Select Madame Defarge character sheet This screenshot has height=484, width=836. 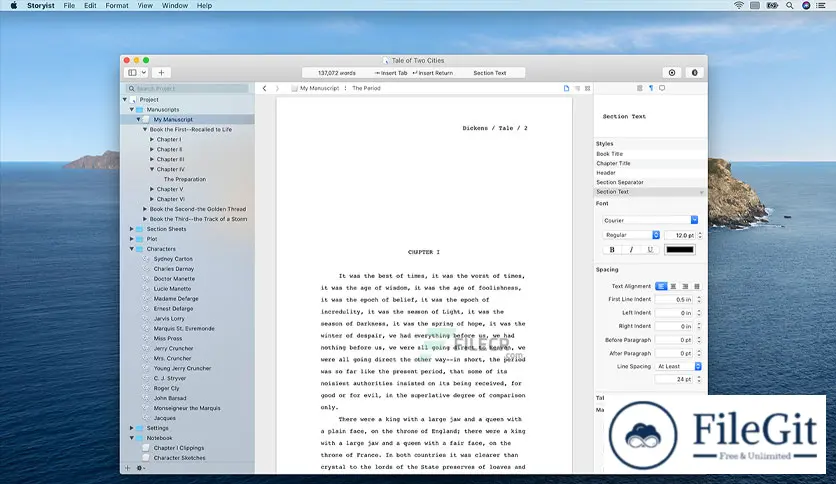(x=176, y=299)
